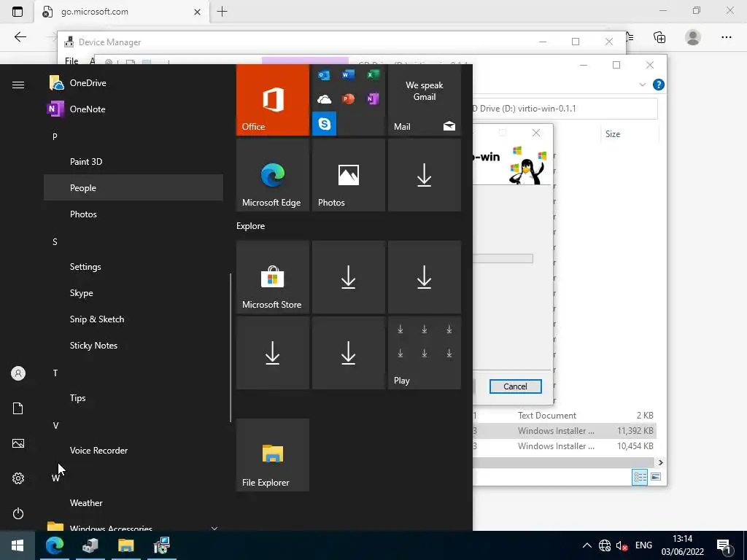This screenshot has height=560, width=747.
Task: Open Snip & Sketch from app list
Action: pyautogui.click(x=133, y=319)
